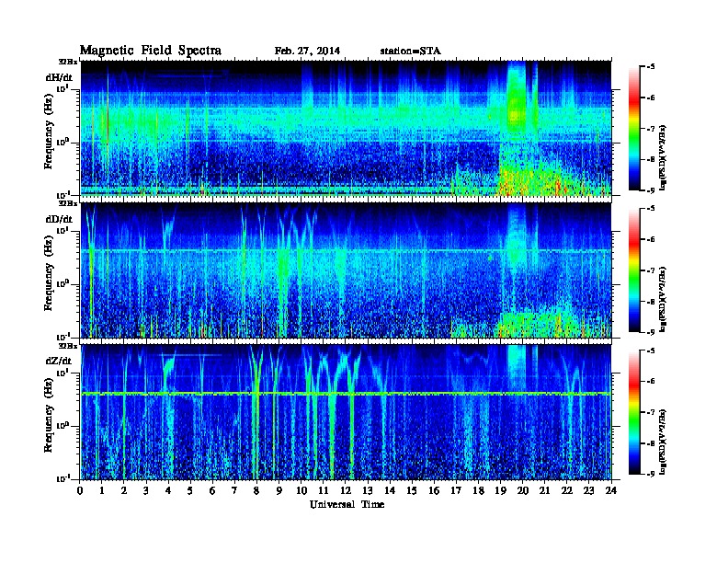Click the log(PSD) label beside dH/dt colorbar

click(663, 157)
